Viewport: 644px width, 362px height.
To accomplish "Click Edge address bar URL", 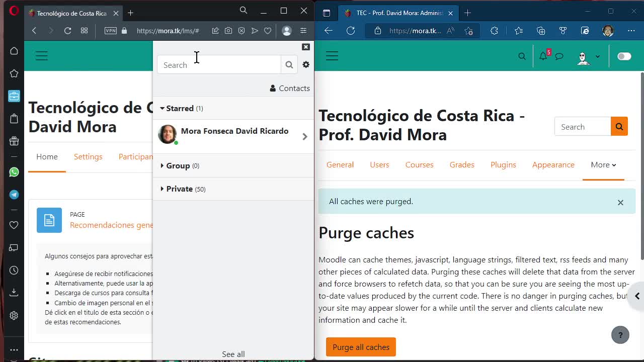I will coord(415,31).
